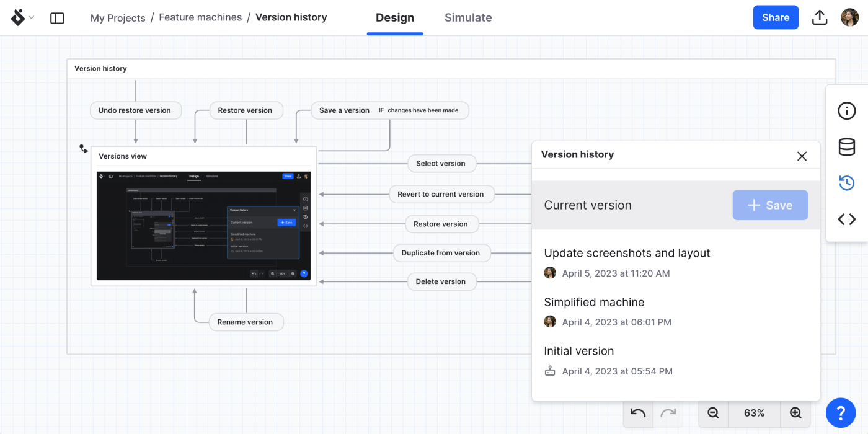
Task: Open the Stately logo menu
Action: point(22,18)
